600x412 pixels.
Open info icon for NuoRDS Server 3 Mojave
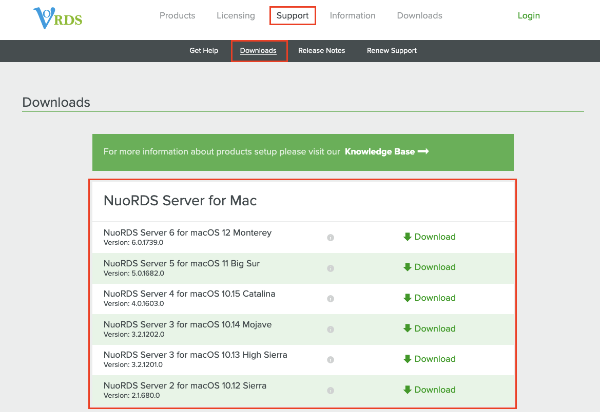(x=331, y=329)
